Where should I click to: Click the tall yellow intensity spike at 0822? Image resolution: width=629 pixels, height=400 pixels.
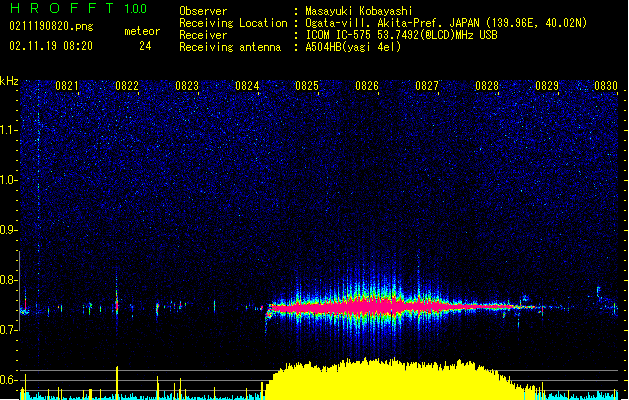(x=117, y=383)
